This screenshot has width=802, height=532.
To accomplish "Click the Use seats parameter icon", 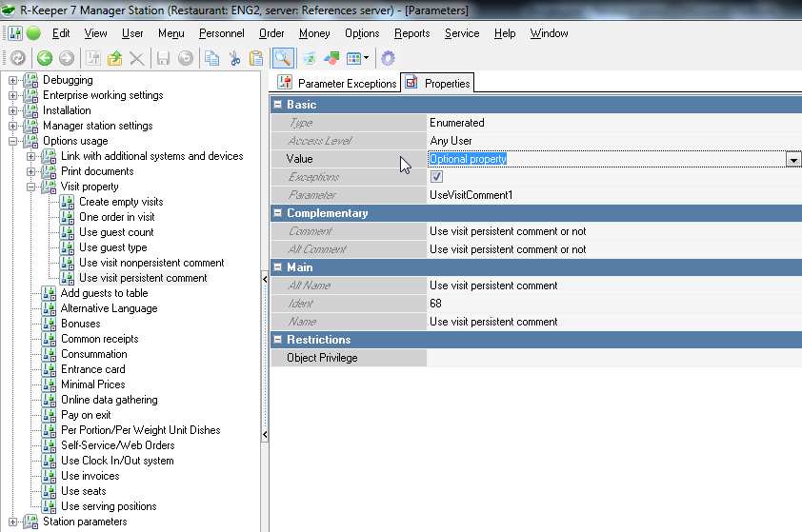I will [x=50, y=491].
